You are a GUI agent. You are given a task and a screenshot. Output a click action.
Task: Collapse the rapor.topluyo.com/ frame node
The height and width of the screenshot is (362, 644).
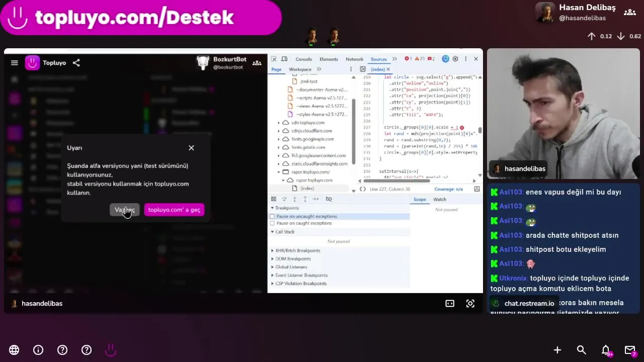point(279,172)
